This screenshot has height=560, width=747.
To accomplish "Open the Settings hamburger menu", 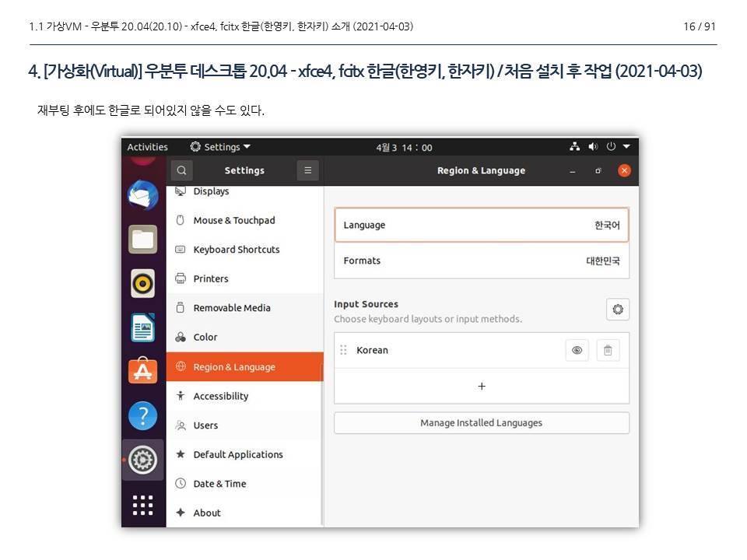I will coord(308,170).
